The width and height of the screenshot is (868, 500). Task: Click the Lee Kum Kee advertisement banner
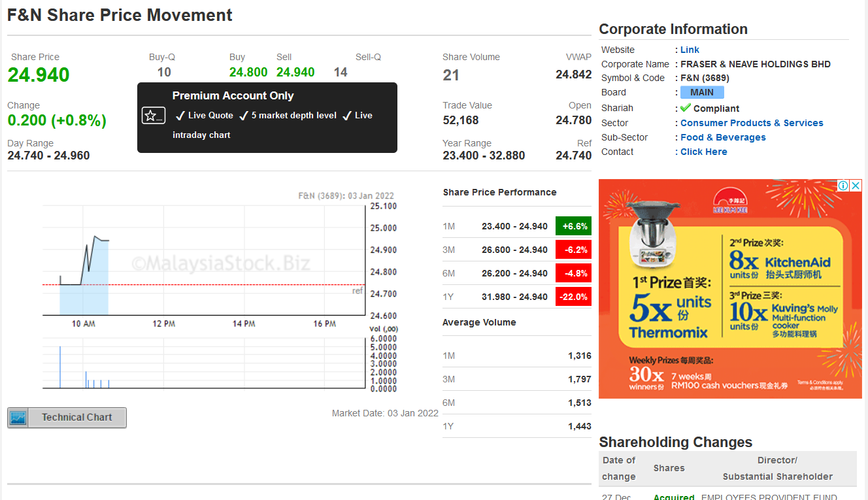click(x=730, y=288)
